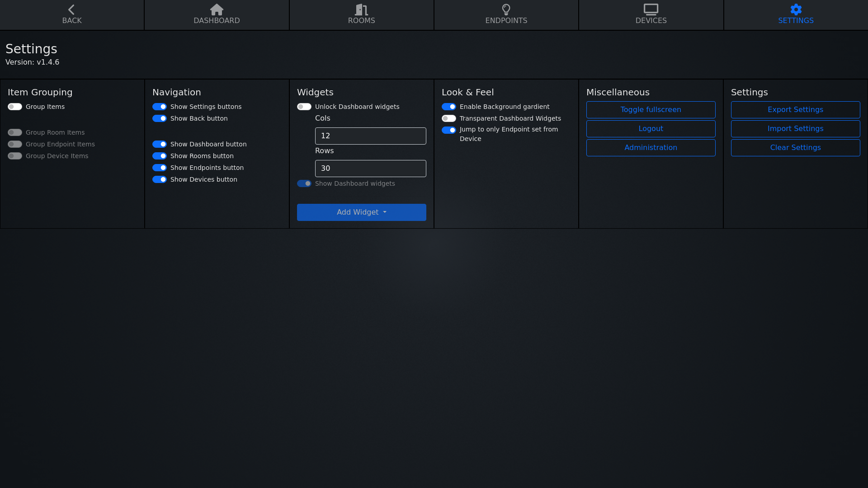The image size is (868, 488).
Task: Open Administration from Miscellaneous
Action: pos(651,148)
